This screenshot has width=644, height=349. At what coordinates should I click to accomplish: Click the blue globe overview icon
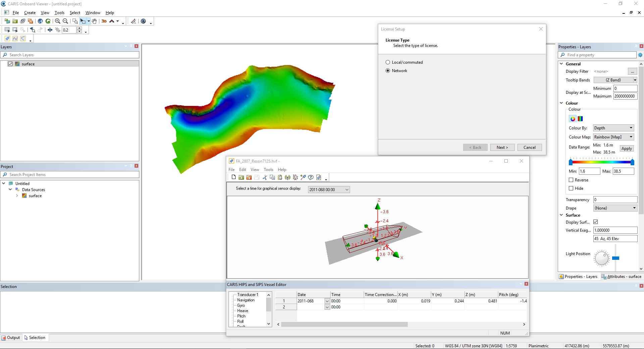40,21
